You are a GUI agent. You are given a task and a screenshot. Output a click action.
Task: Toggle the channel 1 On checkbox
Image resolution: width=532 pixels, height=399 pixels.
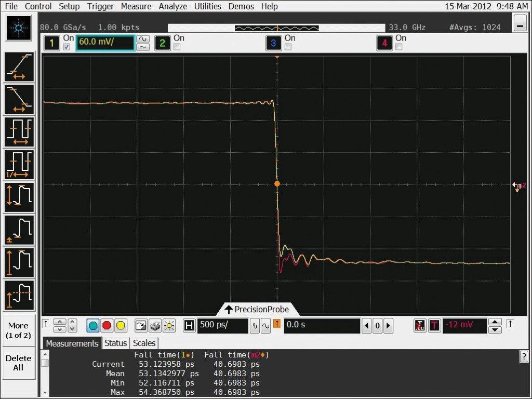coord(66,47)
